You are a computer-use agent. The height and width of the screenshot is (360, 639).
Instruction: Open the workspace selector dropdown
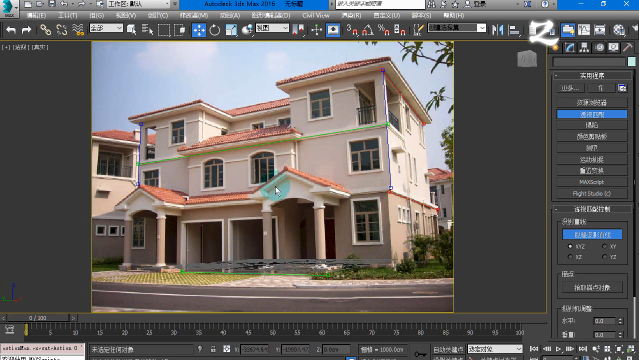pyautogui.click(x=139, y=4)
